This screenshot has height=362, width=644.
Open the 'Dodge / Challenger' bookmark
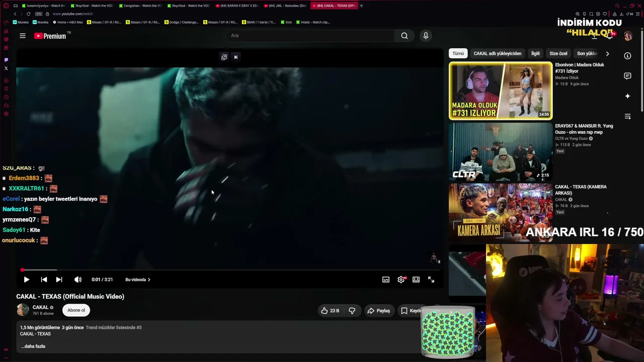[x=182, y=22]
